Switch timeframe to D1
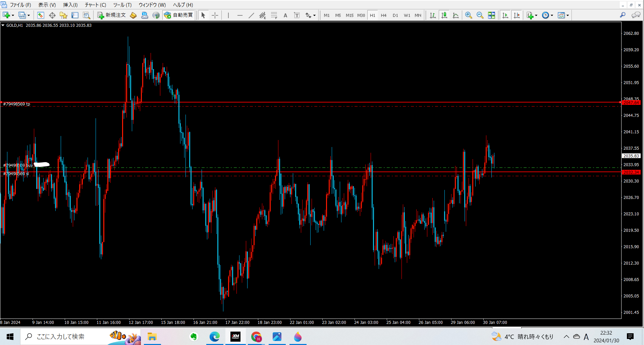644x345 pixels. (395, 15)
